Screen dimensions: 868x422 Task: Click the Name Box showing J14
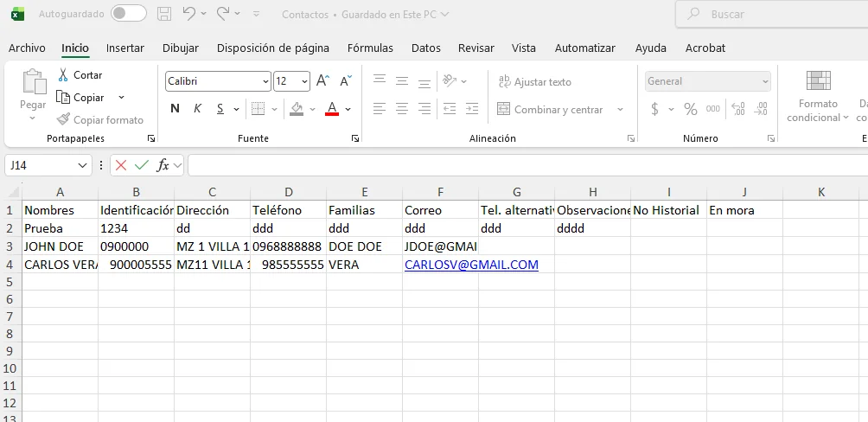tap(48, 165)
